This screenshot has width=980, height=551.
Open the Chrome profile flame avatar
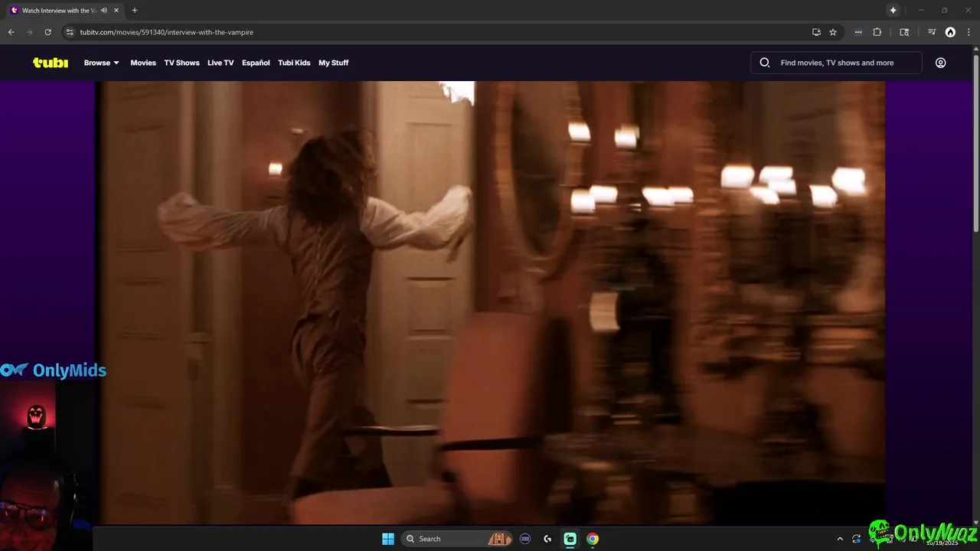(x=950, y=32)
